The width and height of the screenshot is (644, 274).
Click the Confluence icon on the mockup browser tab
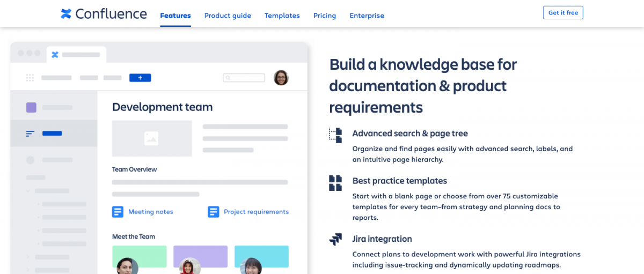coord(55,54)
